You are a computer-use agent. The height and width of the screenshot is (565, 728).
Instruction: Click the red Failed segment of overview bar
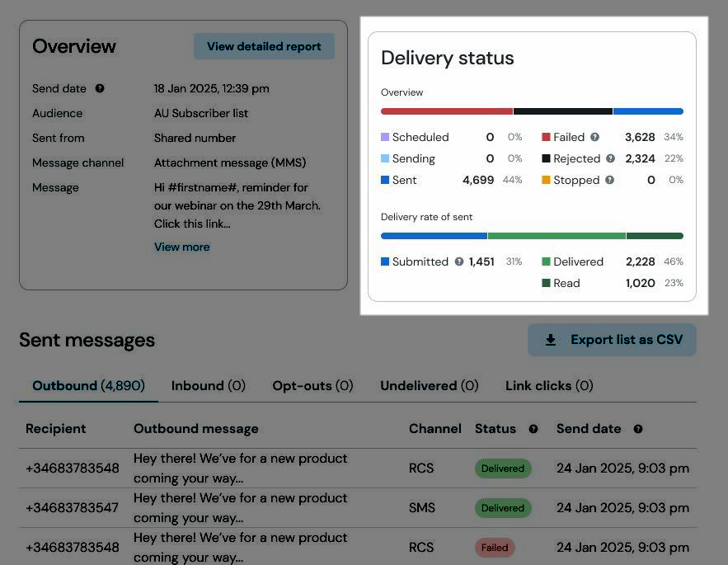point(447,111)
